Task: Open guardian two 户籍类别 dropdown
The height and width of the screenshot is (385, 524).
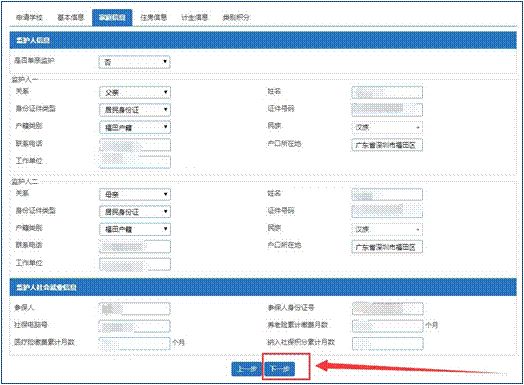Action: [x=135, y=229]
